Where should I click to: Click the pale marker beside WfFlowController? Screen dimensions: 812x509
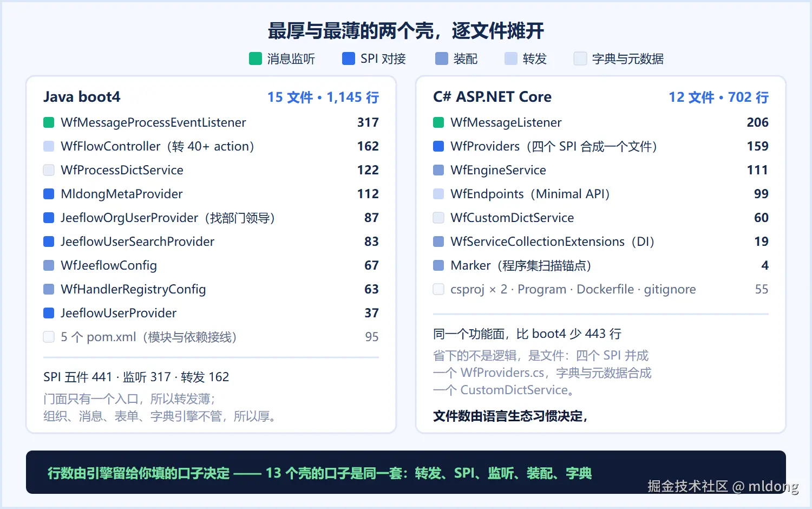pos(49,146)
